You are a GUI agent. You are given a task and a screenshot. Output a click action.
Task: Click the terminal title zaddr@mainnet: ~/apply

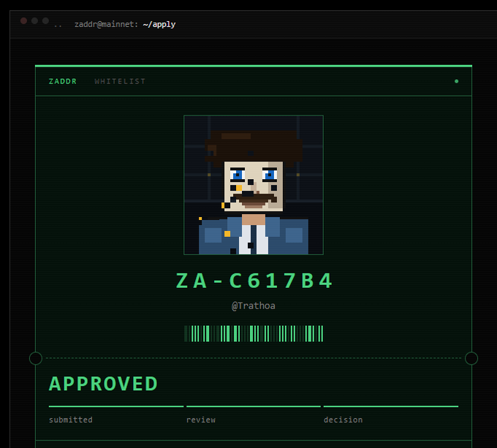coord(125,24)
